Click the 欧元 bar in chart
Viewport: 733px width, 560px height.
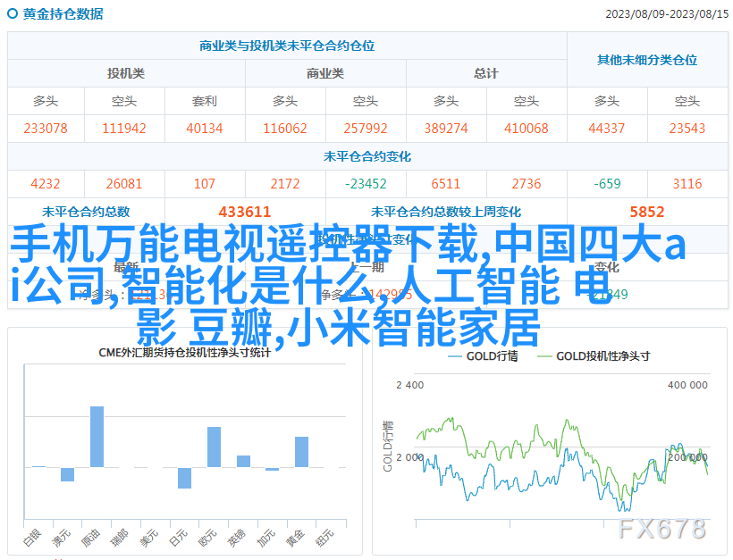click(x=215, y=447)
